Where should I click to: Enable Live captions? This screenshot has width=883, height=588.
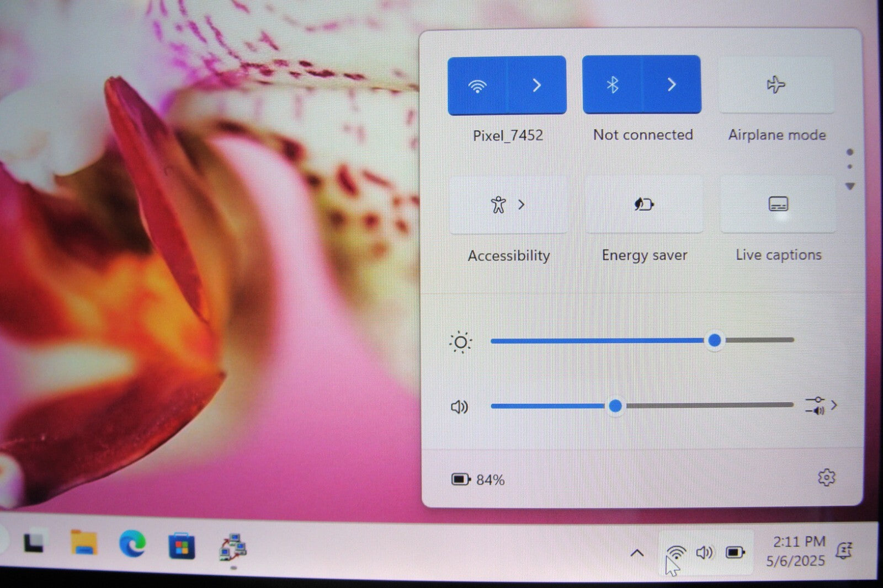778,205
